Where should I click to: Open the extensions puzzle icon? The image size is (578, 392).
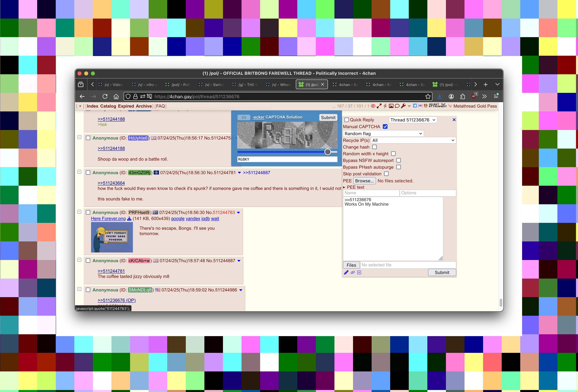coord(462,96)
